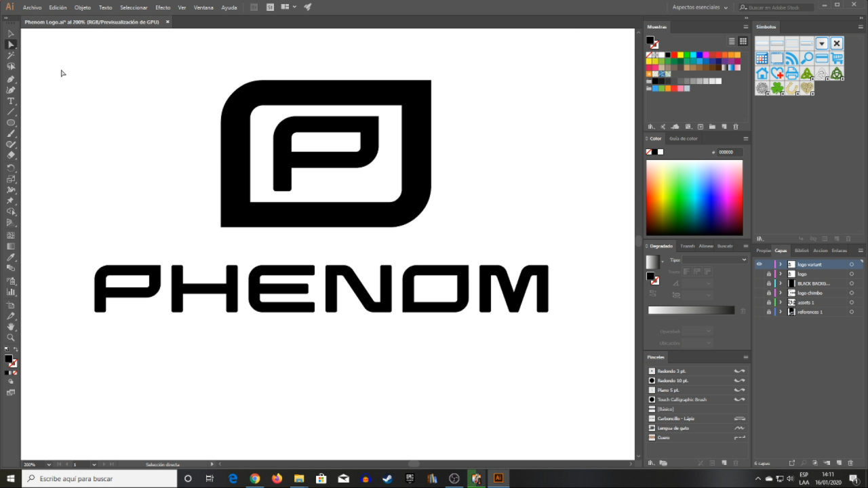The image size is (868, 488).
Task: Select the red swatch in Muestras
Action: point(673,55)
